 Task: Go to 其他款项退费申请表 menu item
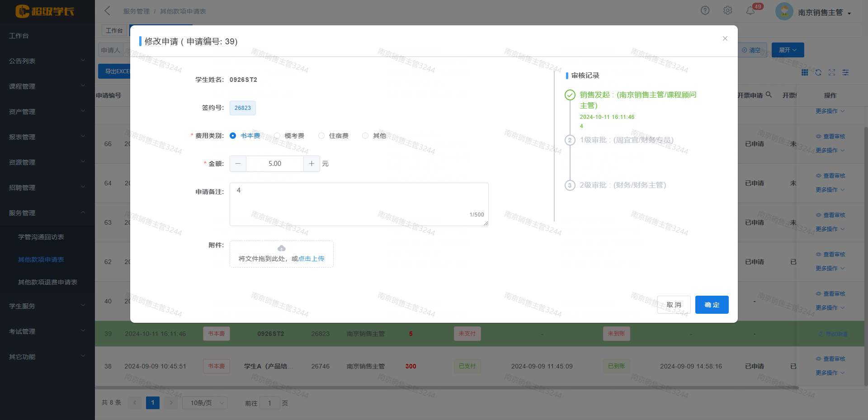[x=47, y=282]
